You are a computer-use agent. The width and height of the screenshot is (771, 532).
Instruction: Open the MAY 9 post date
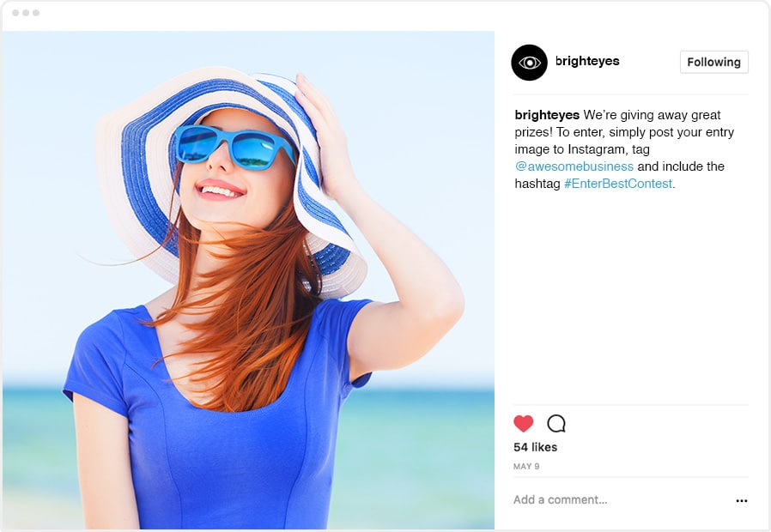point(526,466)
